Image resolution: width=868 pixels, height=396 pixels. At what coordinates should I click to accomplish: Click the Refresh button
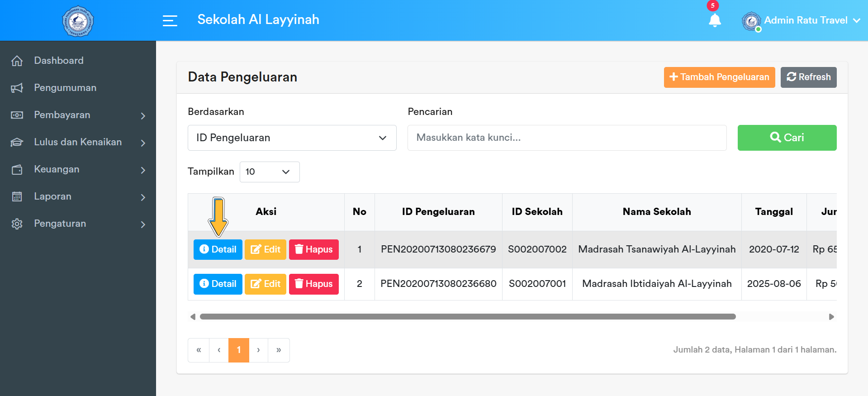point(808,77)
